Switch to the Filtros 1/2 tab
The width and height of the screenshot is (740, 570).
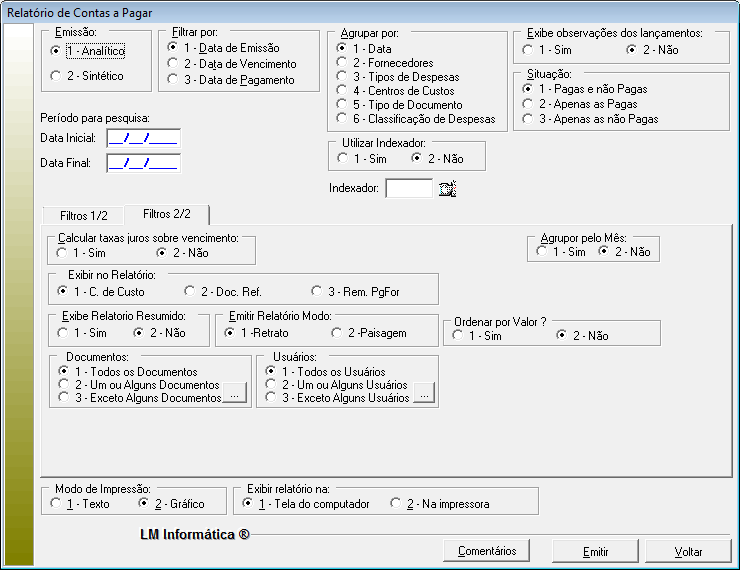82,215
